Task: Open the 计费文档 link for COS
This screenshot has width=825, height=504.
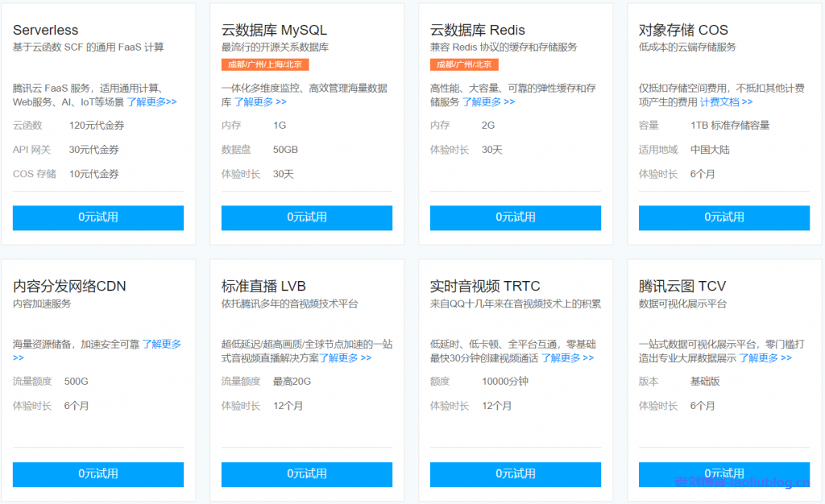Action: (x=726, y=102)
